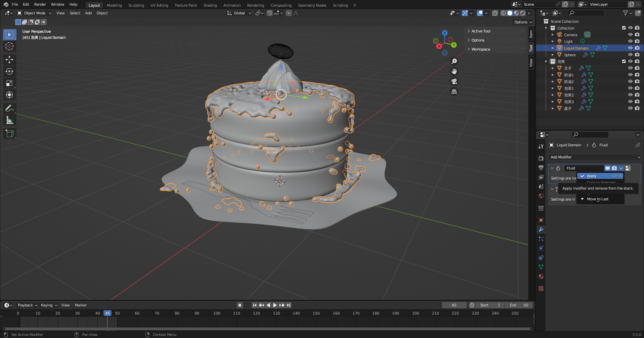Open the Add Modifier dropdown
Viewport: 644px width, 338px height.
click(595, 157)
